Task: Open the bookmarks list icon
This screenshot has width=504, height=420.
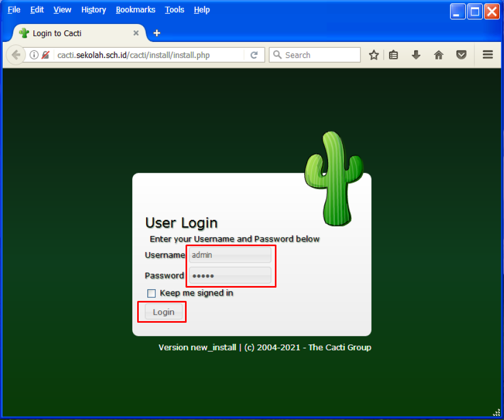Action: coord(393,55)
